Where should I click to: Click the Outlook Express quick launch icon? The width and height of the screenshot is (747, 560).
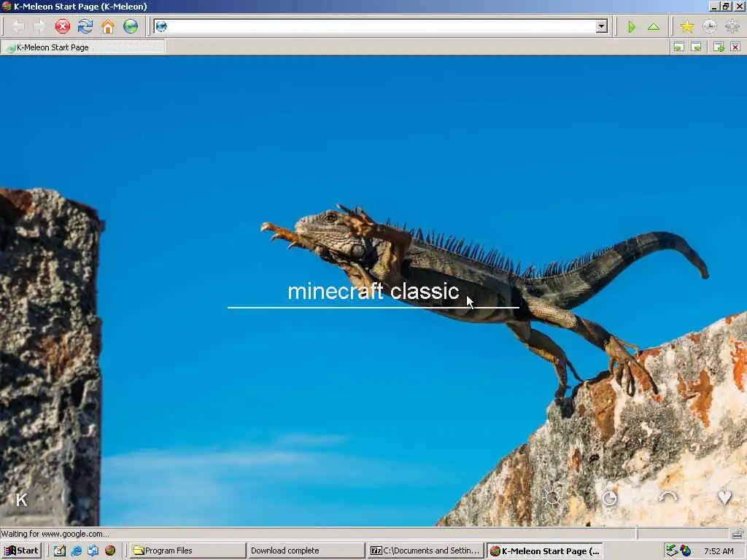pyautogui.click(x=93, y=551)
